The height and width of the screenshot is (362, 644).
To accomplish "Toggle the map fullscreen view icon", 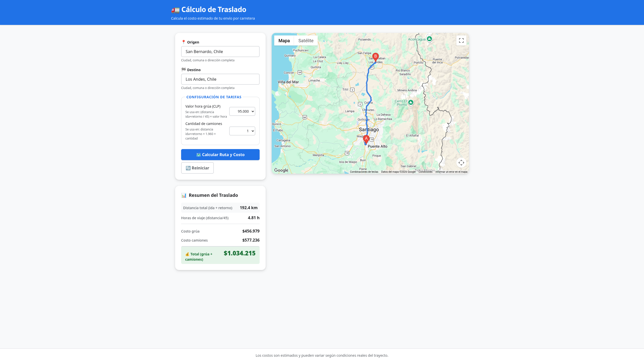I will (461, 40).
